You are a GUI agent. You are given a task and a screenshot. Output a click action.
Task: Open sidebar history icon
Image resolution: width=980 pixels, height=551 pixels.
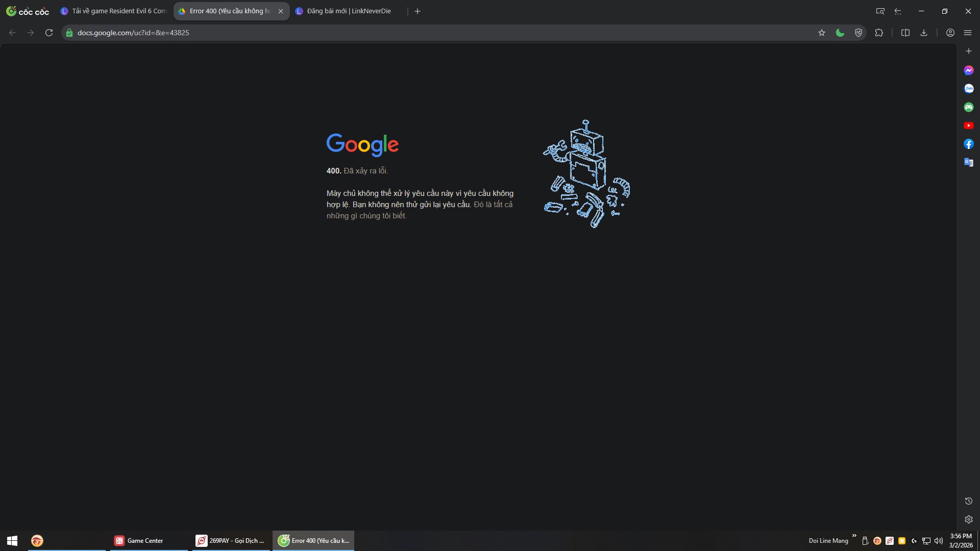968,501
